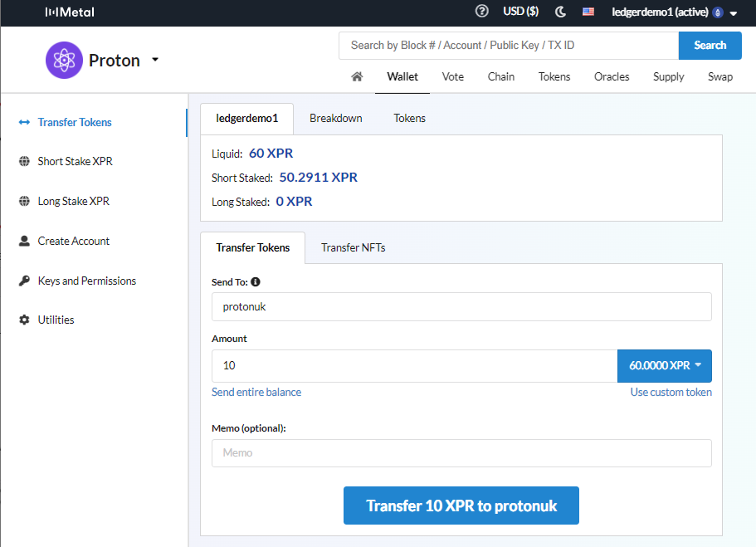Screen dimensions: 756x547
Task: Switch to the Transfer NFTs tab
Action: click(353, 247)
